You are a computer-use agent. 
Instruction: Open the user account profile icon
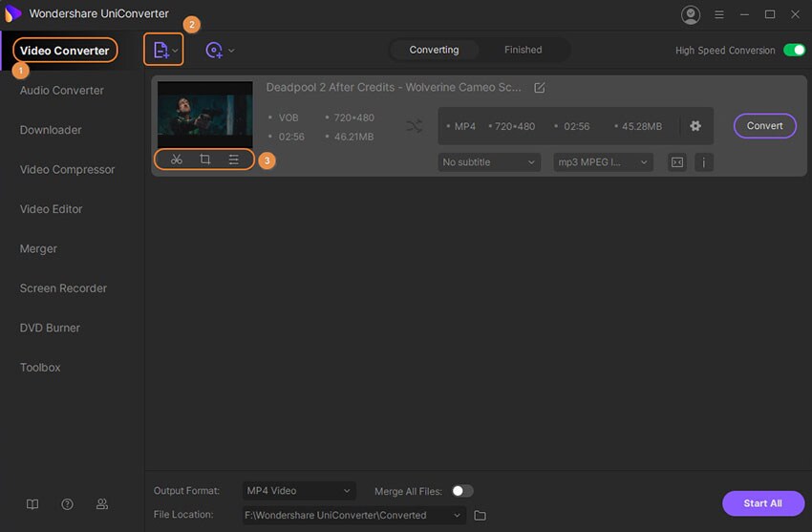point(691,14)
